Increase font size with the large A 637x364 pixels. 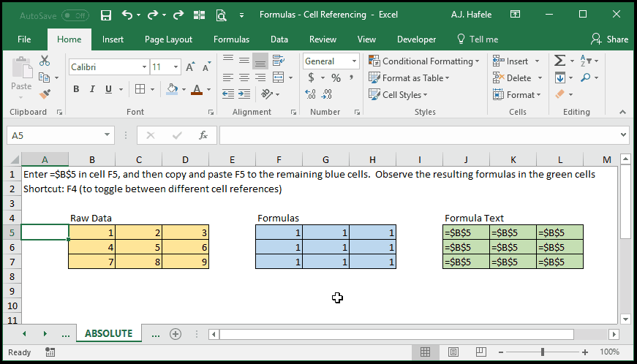coord(190,67)
